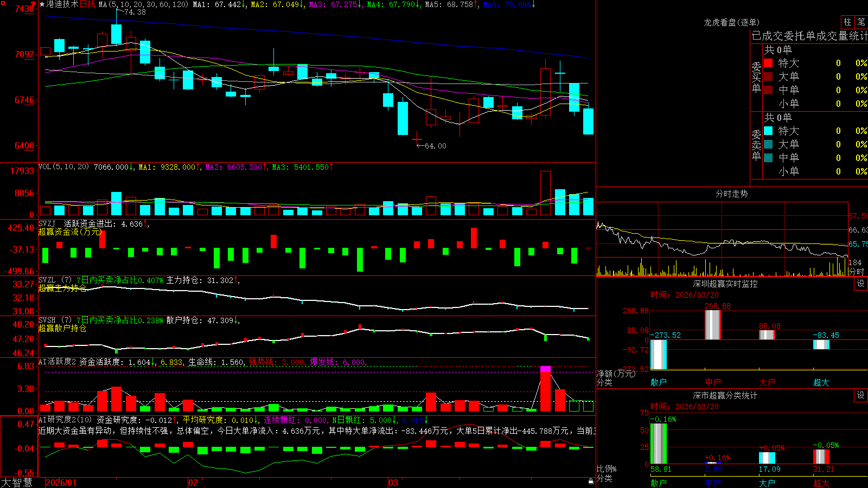
Task: Click the 日线 period label in chart header
Action: point(87,4)
